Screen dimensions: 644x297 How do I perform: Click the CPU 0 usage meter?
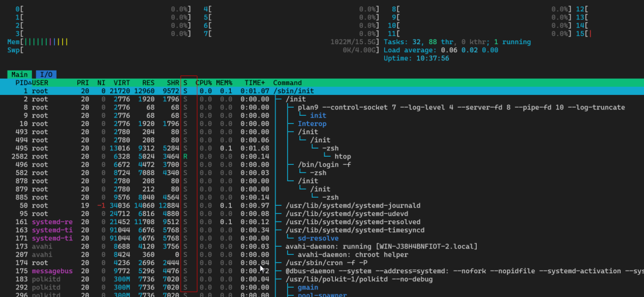pyautogui.click(x=104, y=9)
